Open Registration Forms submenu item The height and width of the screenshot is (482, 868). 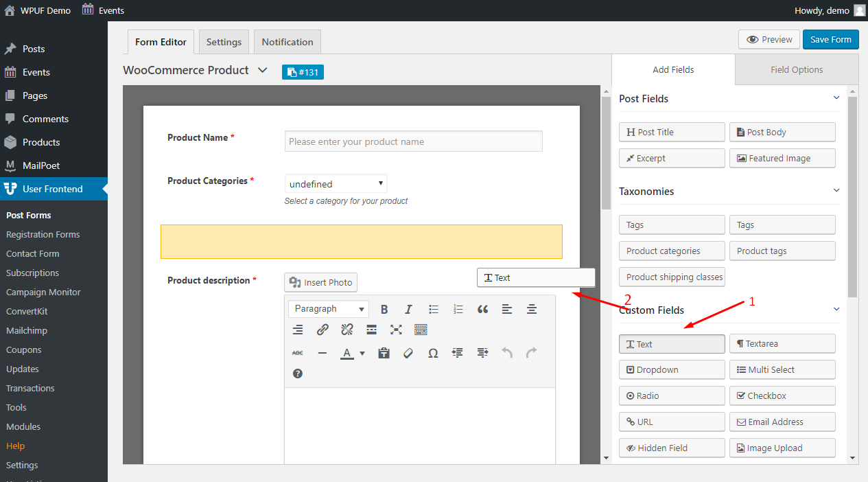(43, 234)
